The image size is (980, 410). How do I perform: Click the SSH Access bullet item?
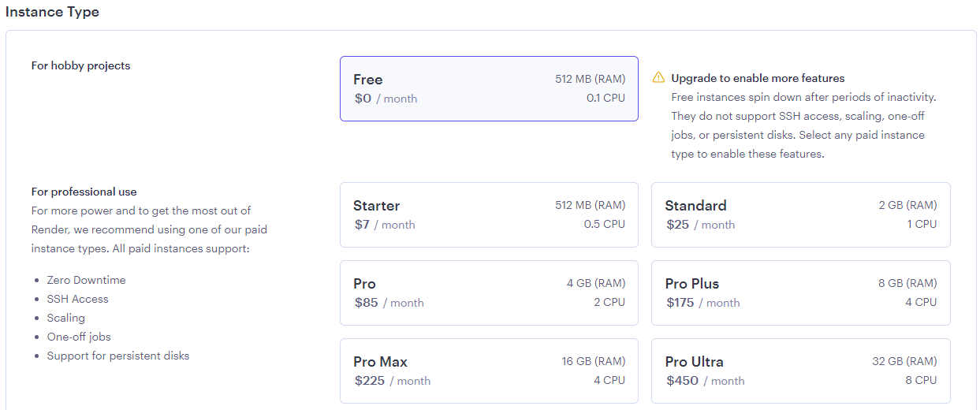point(77,299)
